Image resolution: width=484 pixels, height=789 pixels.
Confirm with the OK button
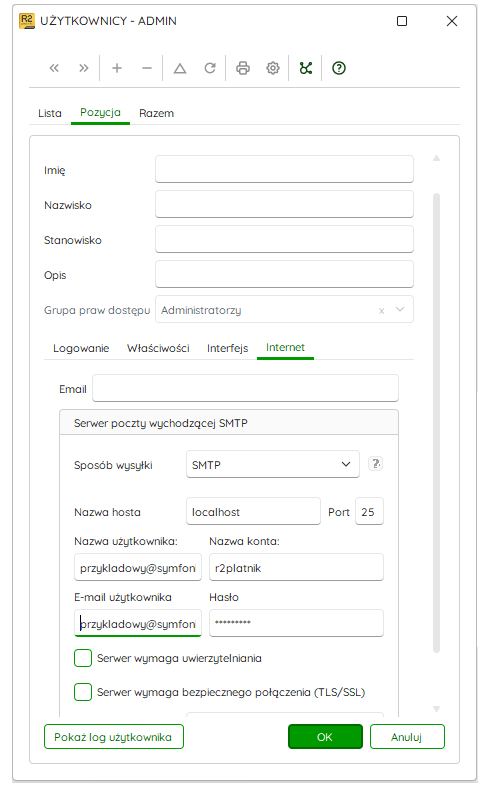(325, 737)
